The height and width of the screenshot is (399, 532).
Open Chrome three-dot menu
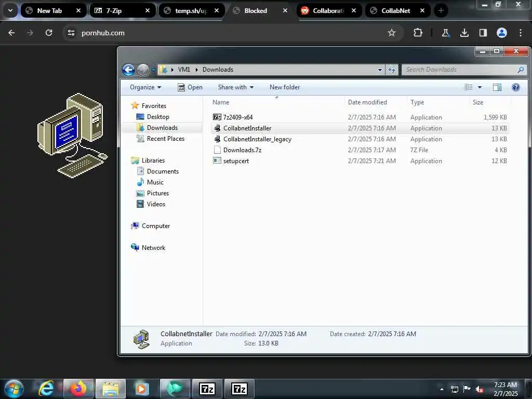coord(521,33)
